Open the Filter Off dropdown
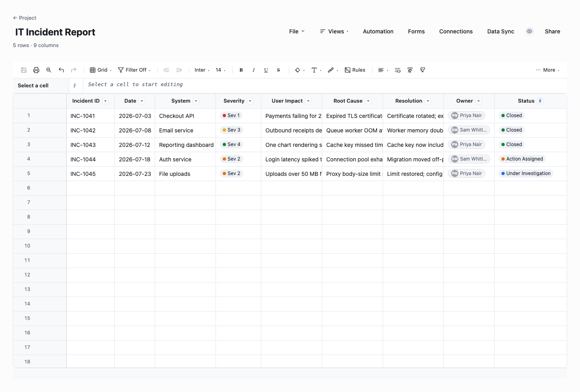This screenshot has width=580, height=392. (135, 70)
